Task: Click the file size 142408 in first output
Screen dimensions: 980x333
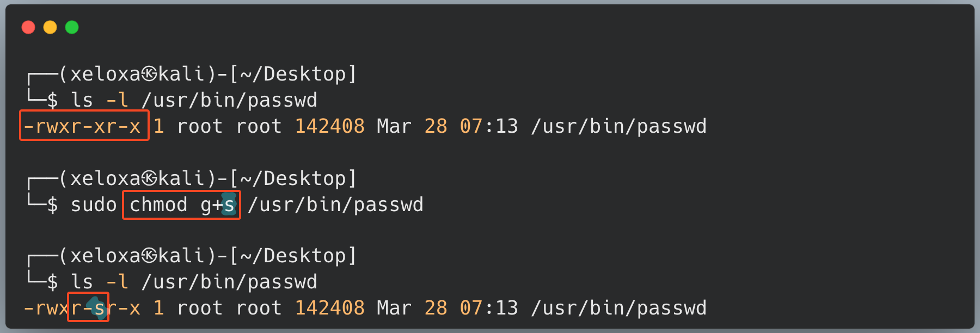Action: point(329,126)
